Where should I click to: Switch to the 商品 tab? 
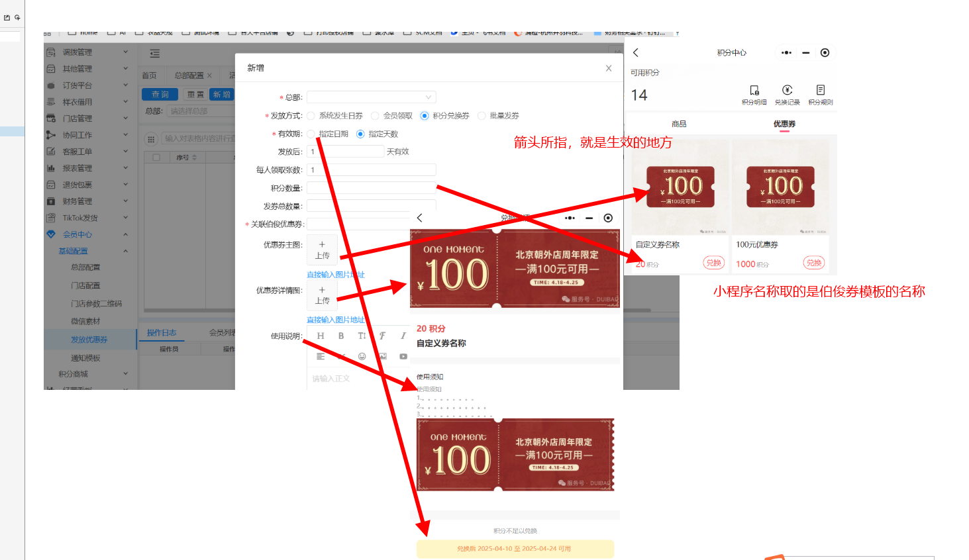pos(679,124)
